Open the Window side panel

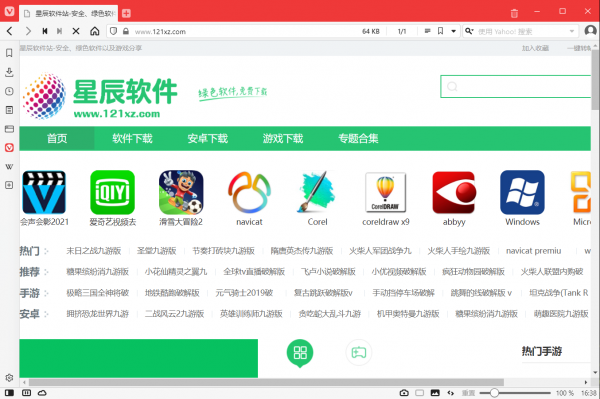[9, 129]
